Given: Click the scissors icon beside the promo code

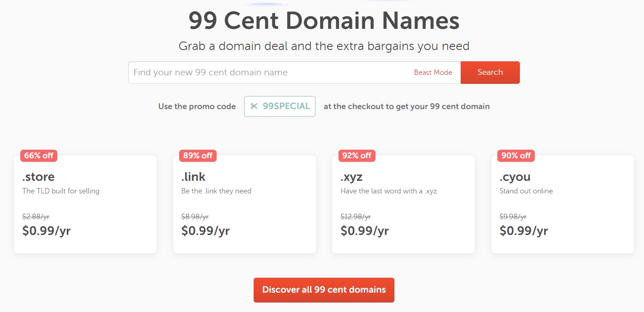Looking at the screenshot, I should [254, 106].
